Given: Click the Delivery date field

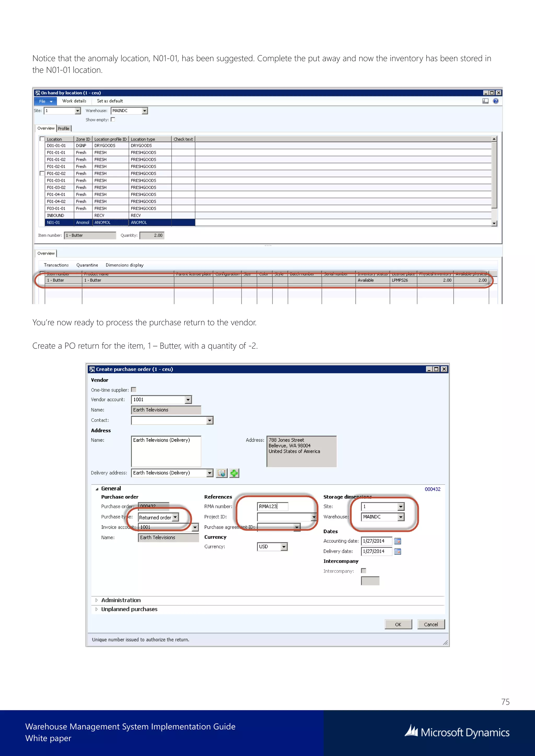Looking at the screenshot, I should click(x=377, y=552).
